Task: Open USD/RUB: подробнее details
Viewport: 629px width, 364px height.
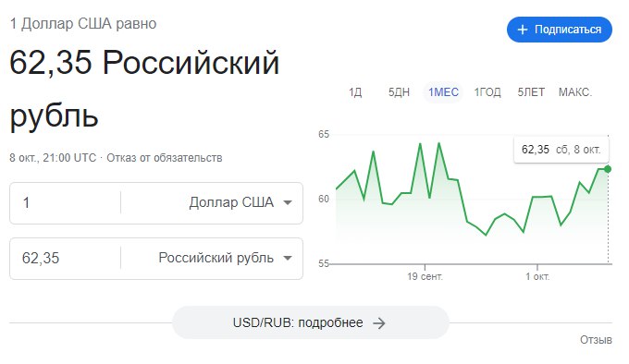Action: point(310,322)
